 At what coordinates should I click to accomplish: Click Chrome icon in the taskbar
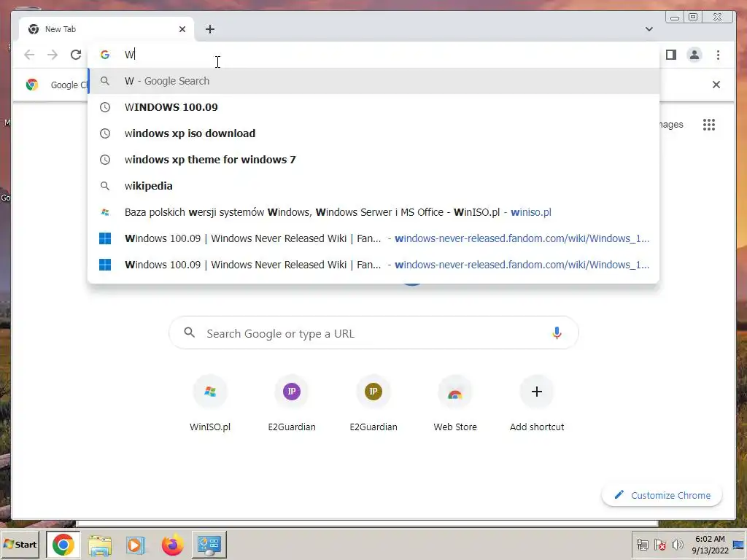click(63, 545)
